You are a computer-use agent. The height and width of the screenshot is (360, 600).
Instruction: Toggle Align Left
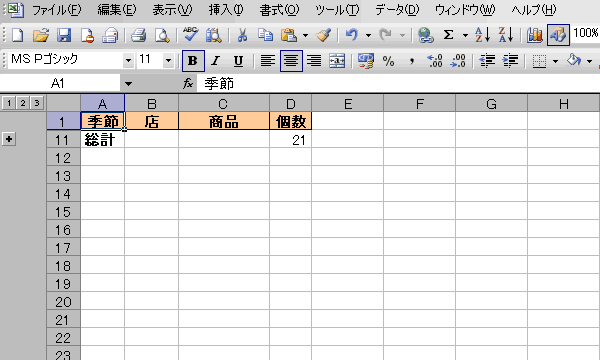point(267,61)
